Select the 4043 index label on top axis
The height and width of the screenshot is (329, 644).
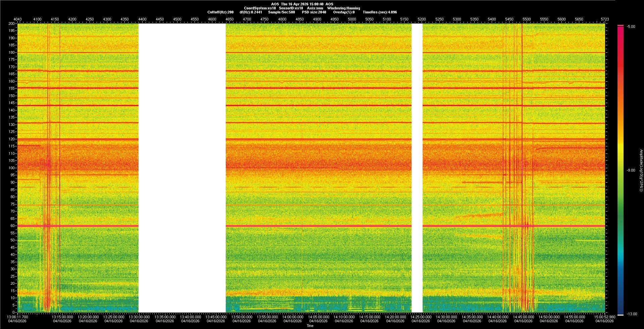(x=18, y=19)
